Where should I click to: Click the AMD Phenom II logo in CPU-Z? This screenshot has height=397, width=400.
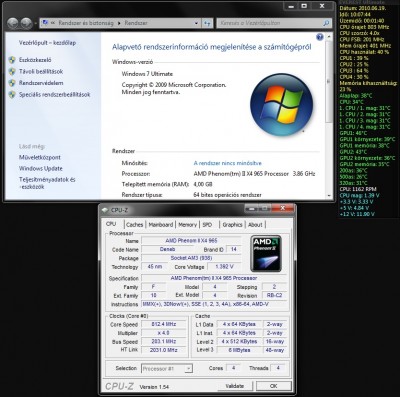[266, 254]
